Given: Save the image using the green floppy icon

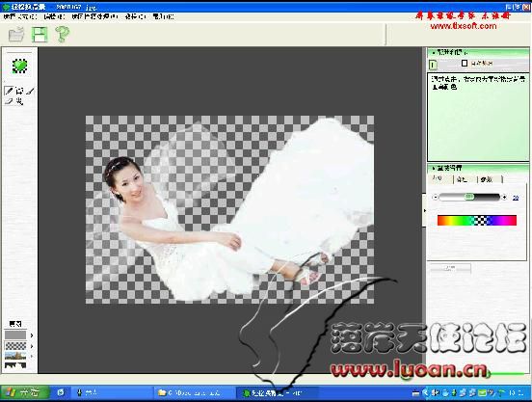Looking at the screenshot, I should [40, 35].
